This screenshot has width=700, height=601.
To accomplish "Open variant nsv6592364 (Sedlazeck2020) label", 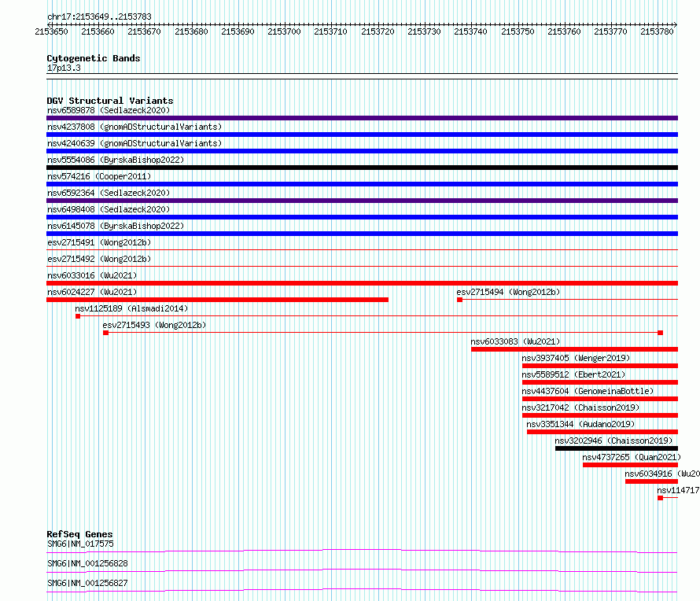I will tap(109, 193).
